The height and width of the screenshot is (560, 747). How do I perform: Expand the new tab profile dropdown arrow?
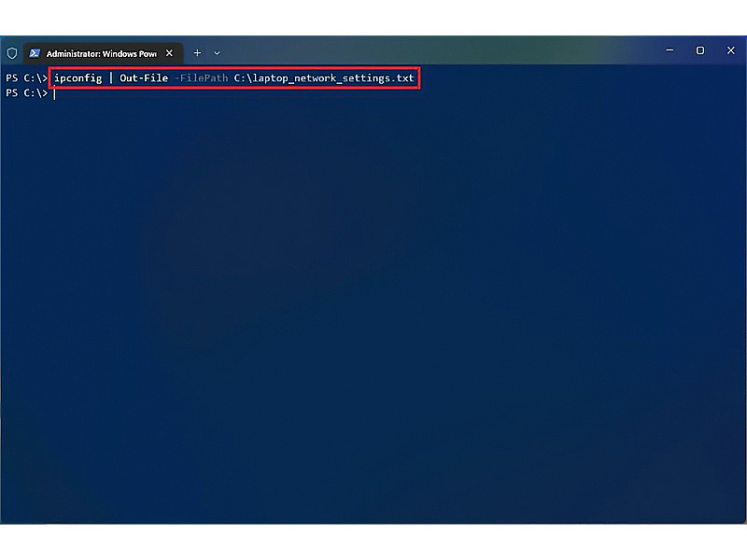pos(217,53)
